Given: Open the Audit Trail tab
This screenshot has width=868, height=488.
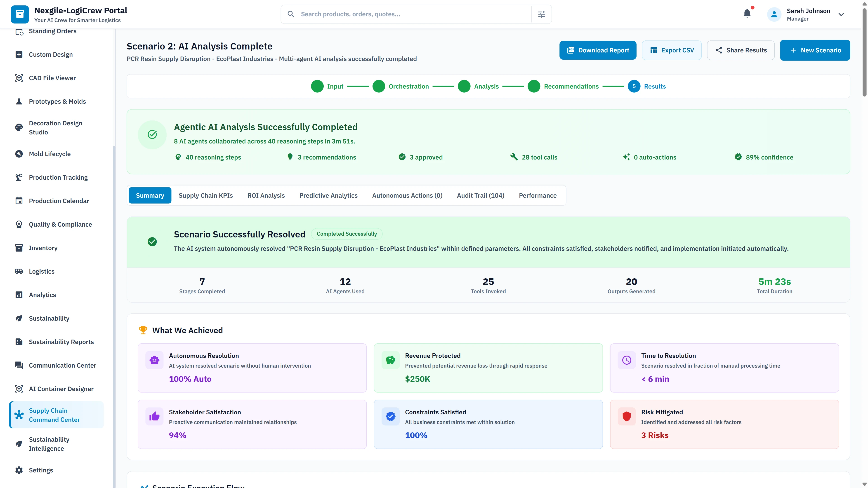Looking at the screenshot, I should coord(481,195).
